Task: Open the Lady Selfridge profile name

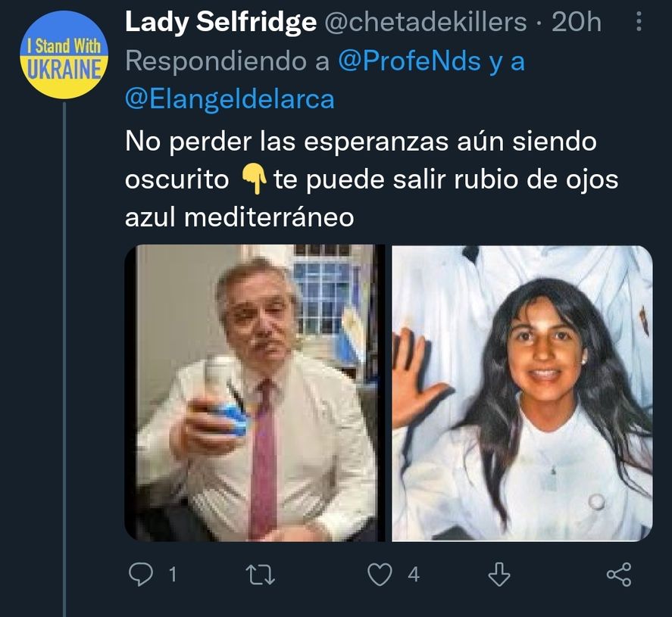Action: pos(220,22)
